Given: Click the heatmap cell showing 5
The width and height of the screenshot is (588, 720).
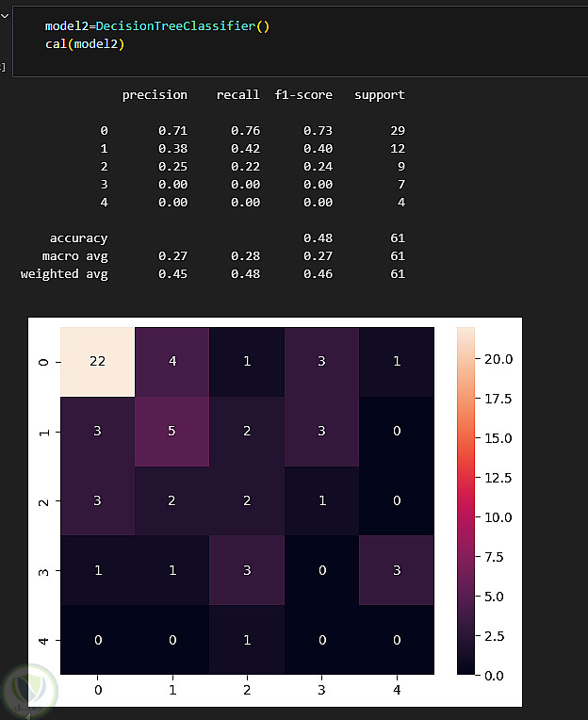Looking at the screenshot, I should tap(171, 432).
